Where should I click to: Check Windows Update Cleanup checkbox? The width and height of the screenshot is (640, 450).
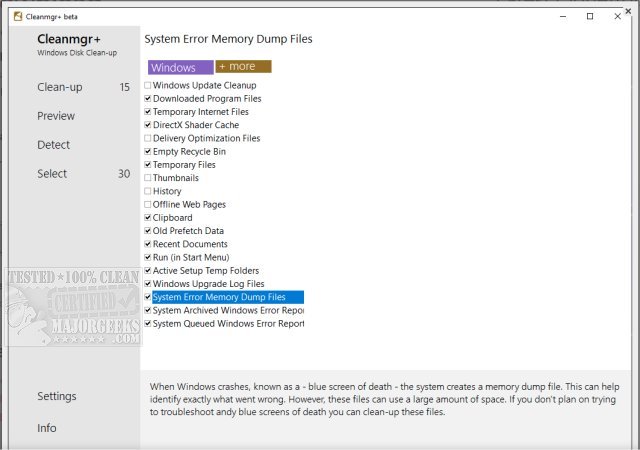pos(148,85)
